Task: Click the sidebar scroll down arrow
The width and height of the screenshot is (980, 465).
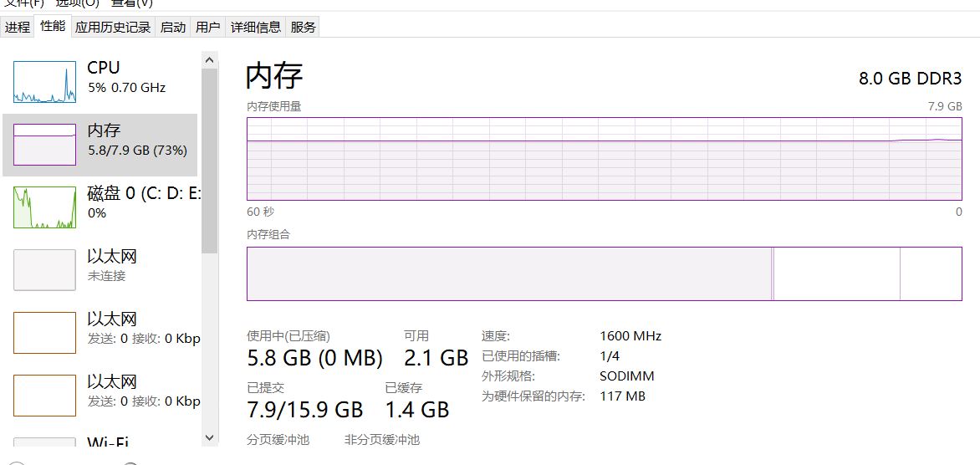Action: pos(209,437)
